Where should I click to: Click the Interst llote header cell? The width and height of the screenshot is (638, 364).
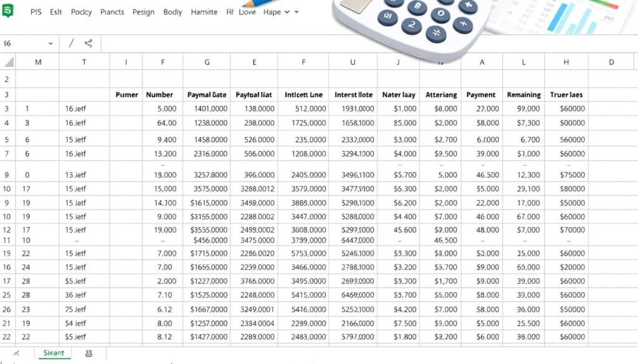[x=353, y=95]
